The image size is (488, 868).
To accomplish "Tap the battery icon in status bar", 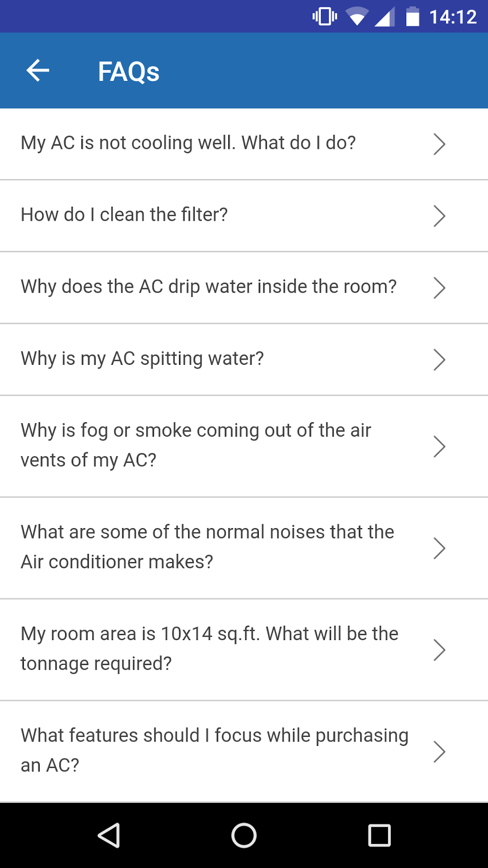I will [x=412, y=17].
